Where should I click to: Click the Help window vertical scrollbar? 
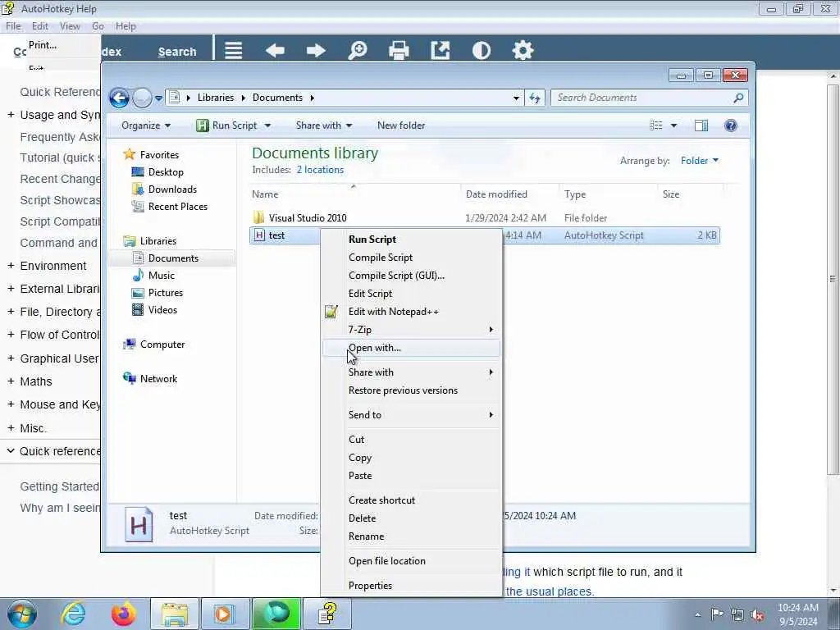[833, 279]
